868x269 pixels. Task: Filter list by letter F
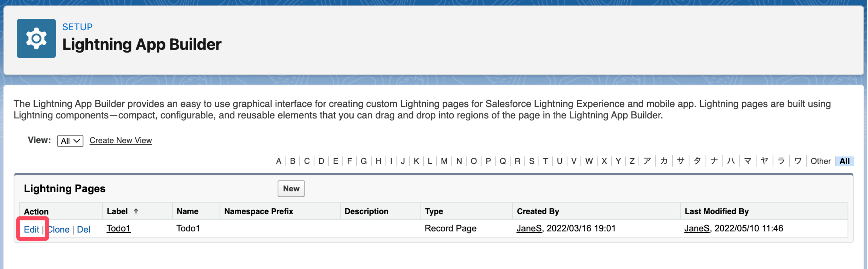[x=349, y=161]
